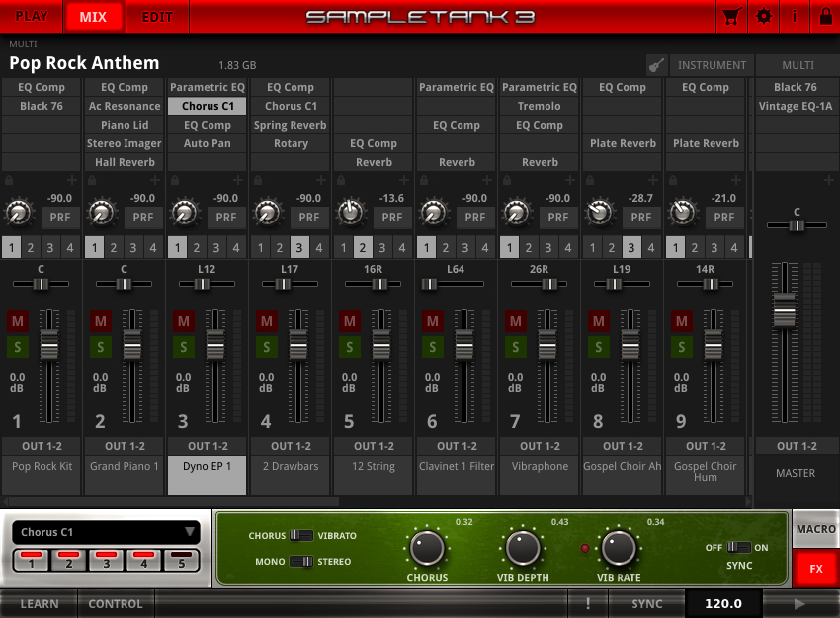
Task: Add effect with plus on channel 2
Action: [x=154, y=180]
